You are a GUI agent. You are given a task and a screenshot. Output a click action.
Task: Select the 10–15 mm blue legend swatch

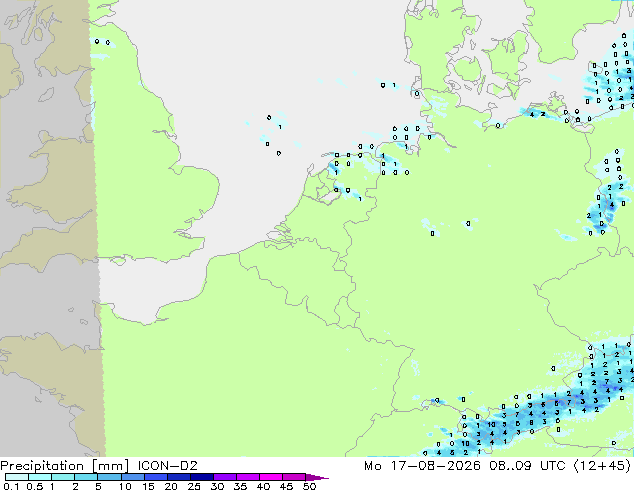[x=132, y=477]
